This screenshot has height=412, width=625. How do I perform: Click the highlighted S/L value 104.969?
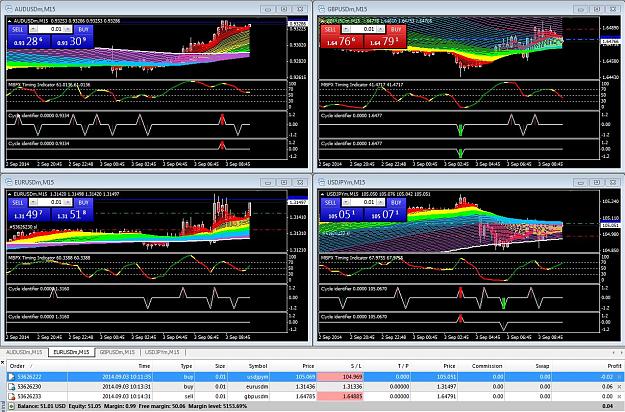pos(340,377)
